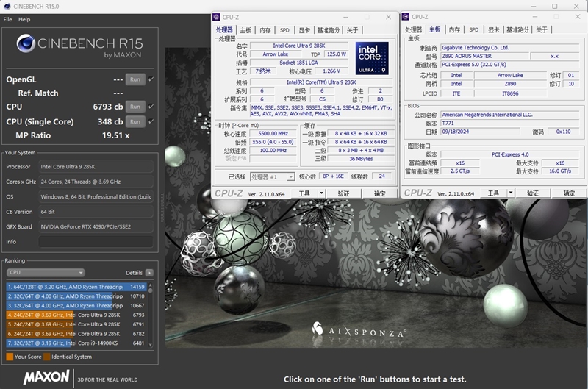Viewport: 588px width, 389px height.
Task: Click 验证 button in right CPU-Z window
Action: pos(532,193)
